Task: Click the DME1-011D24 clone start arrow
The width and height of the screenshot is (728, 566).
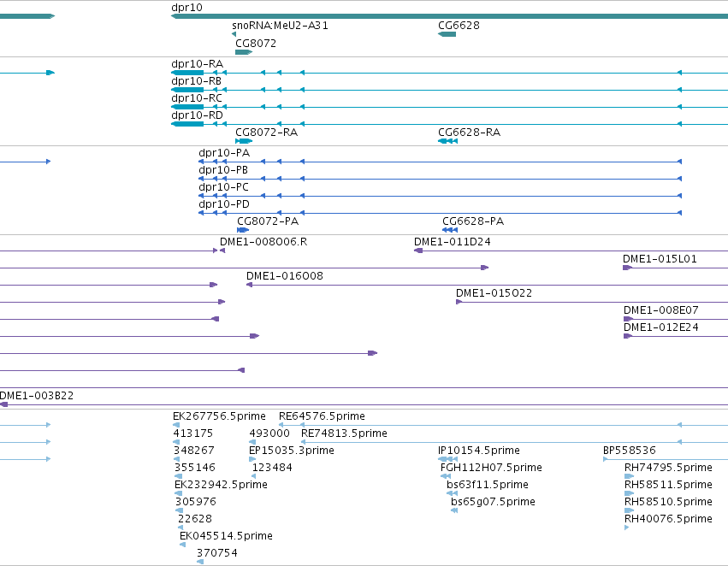Action: coord(418,251)
